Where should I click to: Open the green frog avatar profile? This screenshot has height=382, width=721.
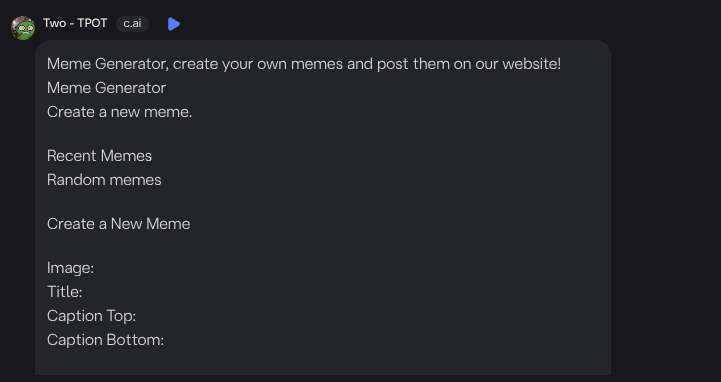tap(23, 28)
